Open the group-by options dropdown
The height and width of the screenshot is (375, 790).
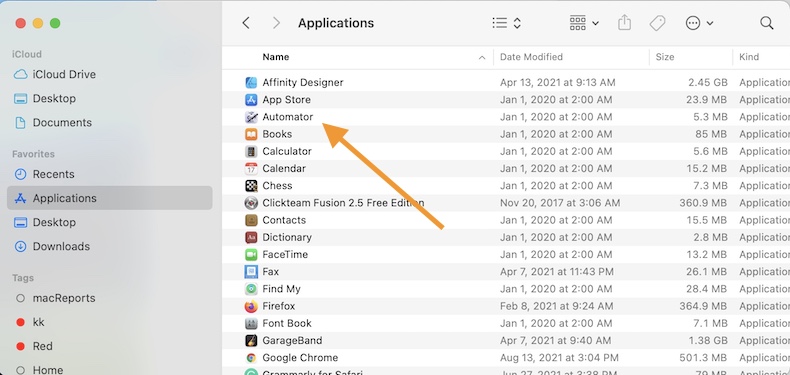584,23
